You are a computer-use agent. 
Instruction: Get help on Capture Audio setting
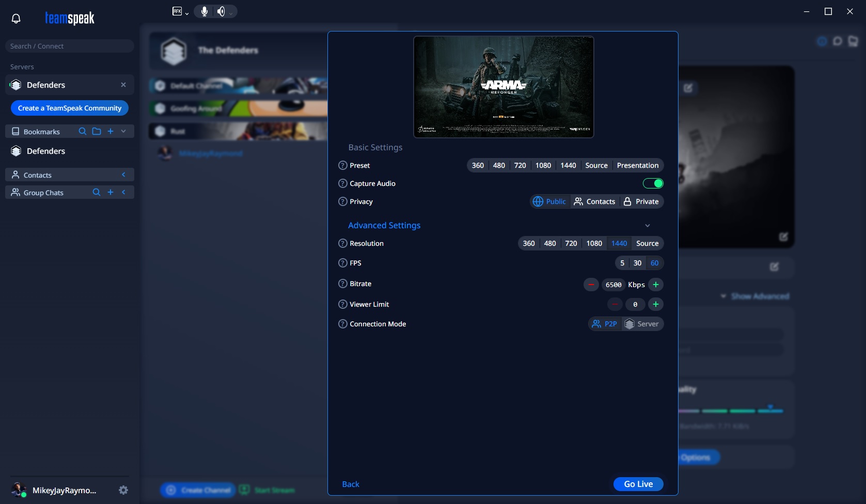tap(342, 183)
